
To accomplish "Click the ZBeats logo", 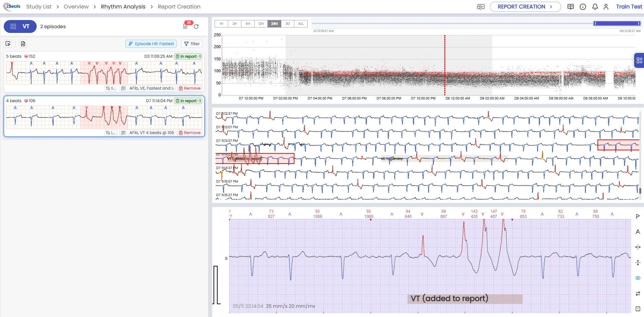I will pos(12,6).
